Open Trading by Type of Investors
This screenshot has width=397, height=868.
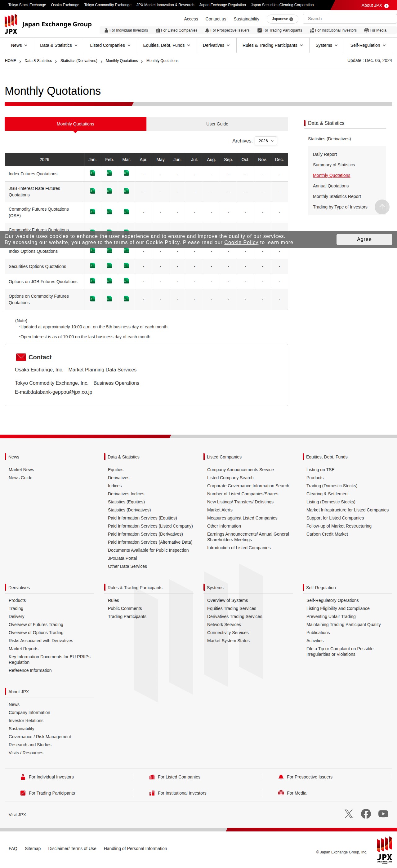[x=340, y=207]
